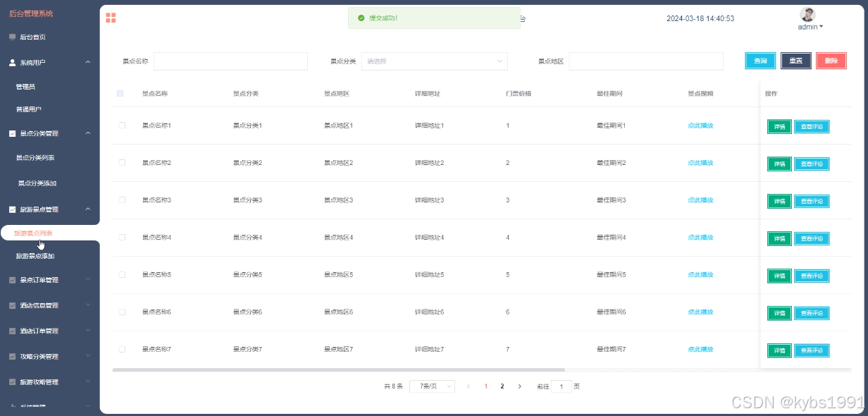Viewport: 868px width, 416px height.
Task: Click the 旅游景点管理 sidebar icon
Action: 12,209
